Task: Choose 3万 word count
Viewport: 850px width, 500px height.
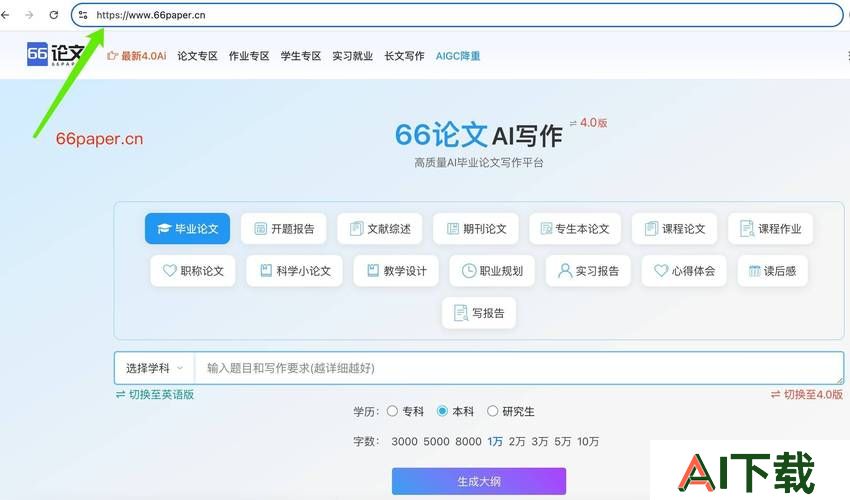Action: coord(540,442)
